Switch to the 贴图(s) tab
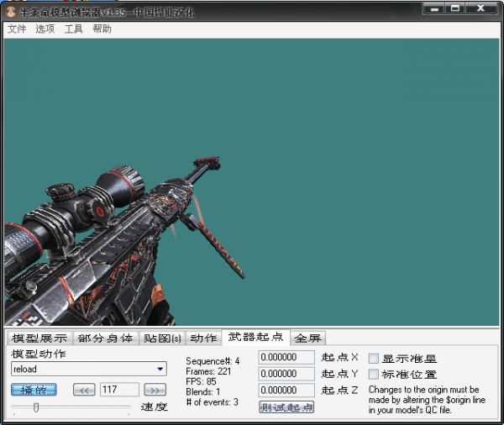The image size is (504, 425). 162,338
